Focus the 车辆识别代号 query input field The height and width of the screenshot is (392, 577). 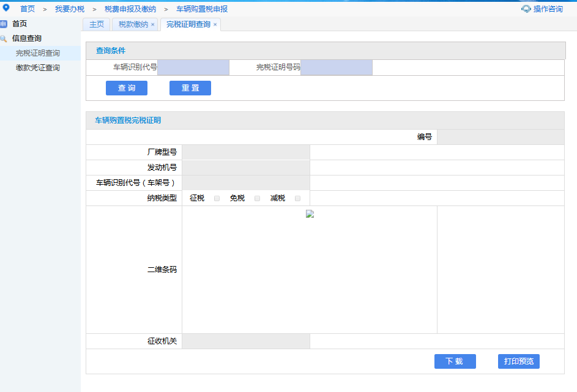[193, 68]
